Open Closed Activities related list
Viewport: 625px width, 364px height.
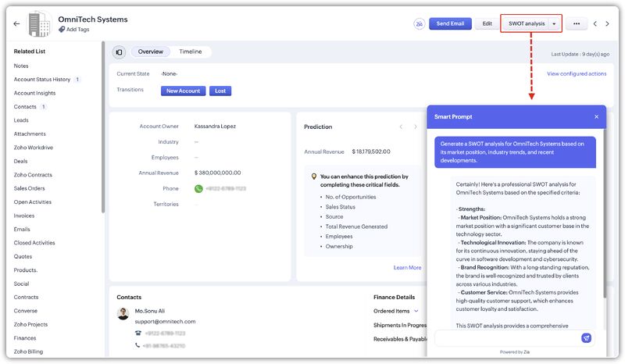34,243
